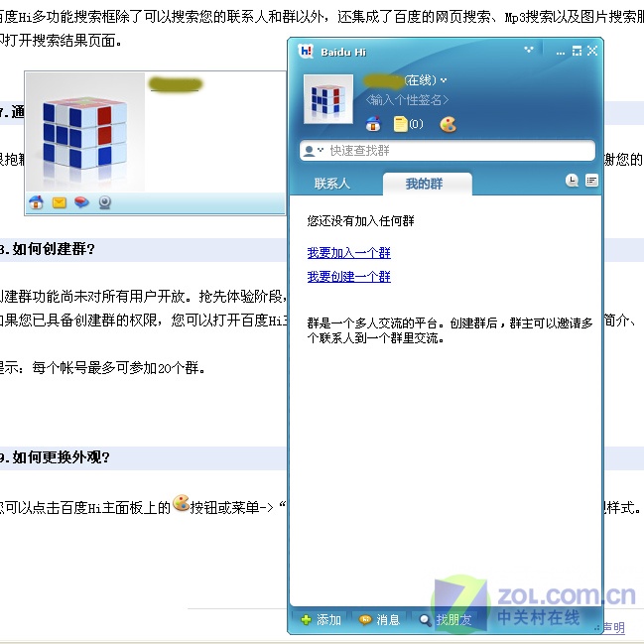Open the "..." menu button in title bar
644x644 pixels.
[x=561, y=53]
